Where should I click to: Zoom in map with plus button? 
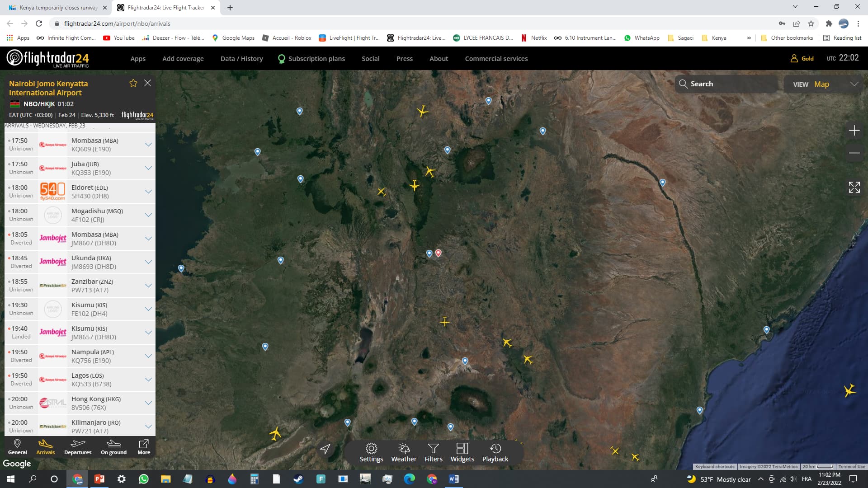[854, 131]
